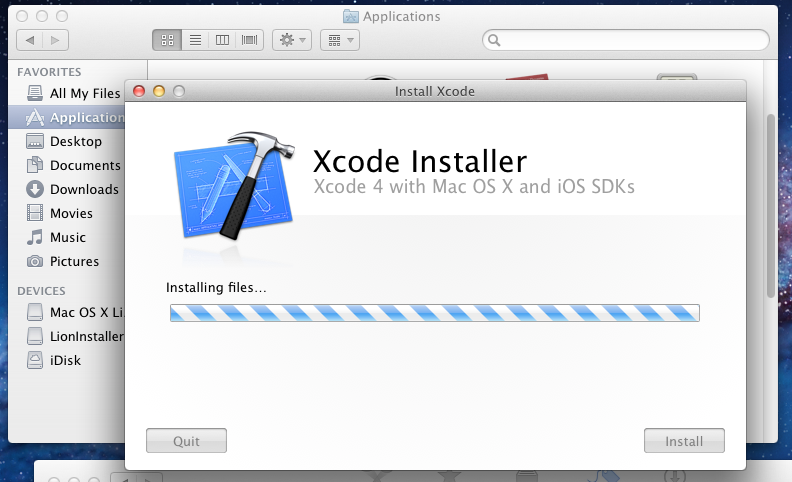Click the "Xcode 4 with Mac OS X and iOS SDKs" subtitle
The image size is (792, 482).
click(x=474, y=186)
